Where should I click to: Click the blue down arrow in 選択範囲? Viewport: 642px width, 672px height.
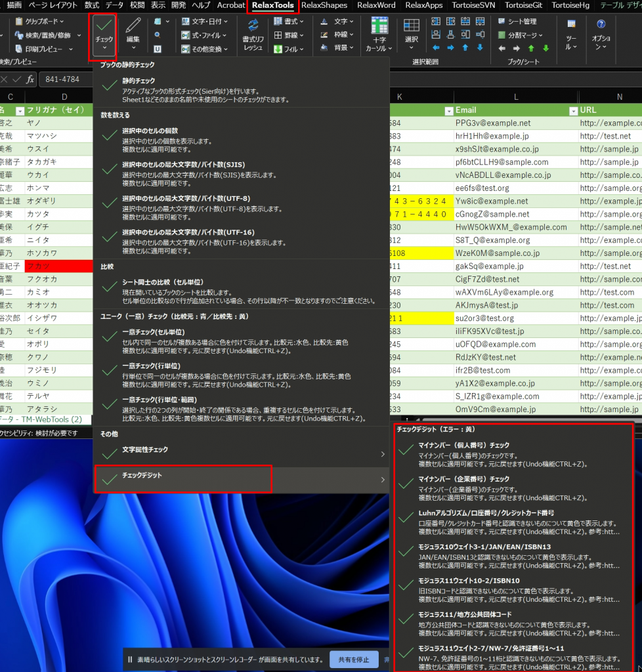pos(480,47)
